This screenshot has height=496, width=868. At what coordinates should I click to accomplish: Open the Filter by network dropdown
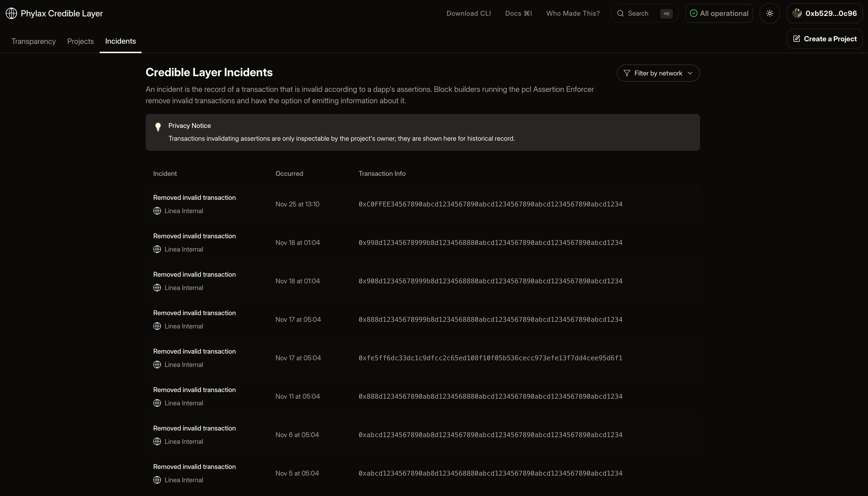[658, 73]
